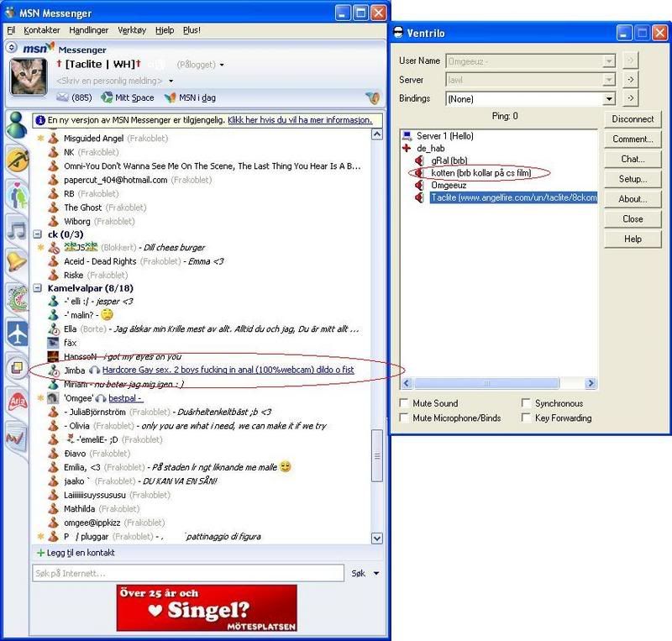This screenshot has width=672, height=641.
Task: Open the red Aria sidebar tab
Action: [17, 402]
